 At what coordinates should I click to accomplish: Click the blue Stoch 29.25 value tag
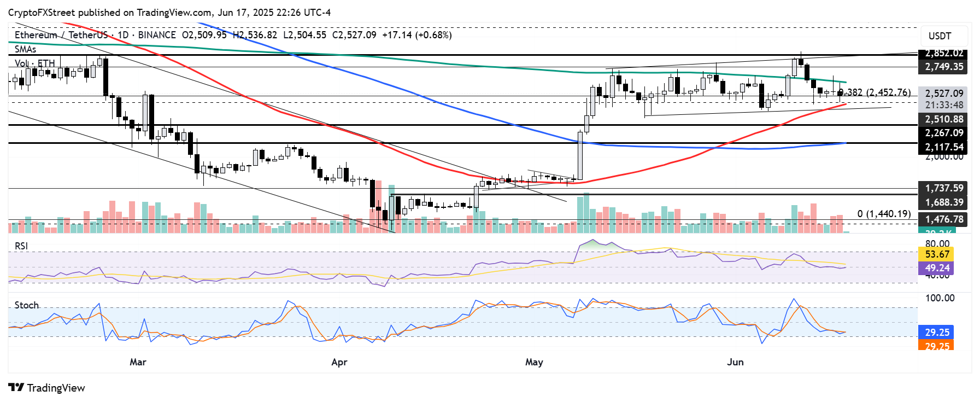tap(937, 333)
